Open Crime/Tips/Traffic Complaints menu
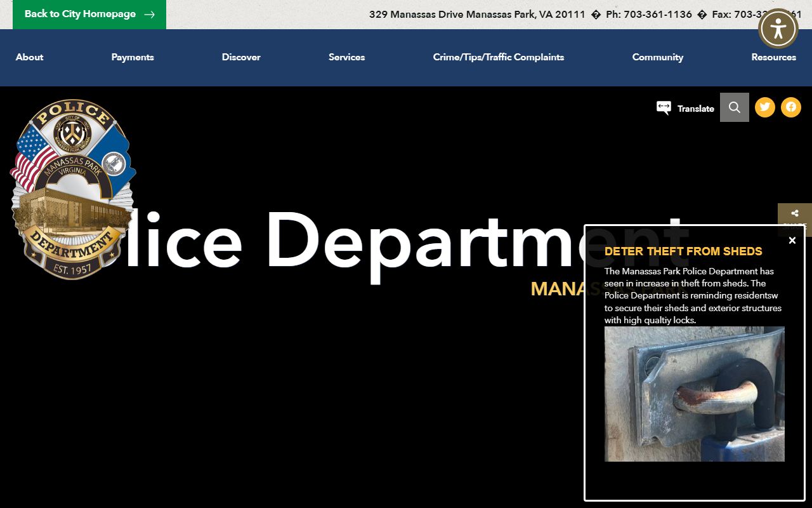 click(x=499, y=57)
